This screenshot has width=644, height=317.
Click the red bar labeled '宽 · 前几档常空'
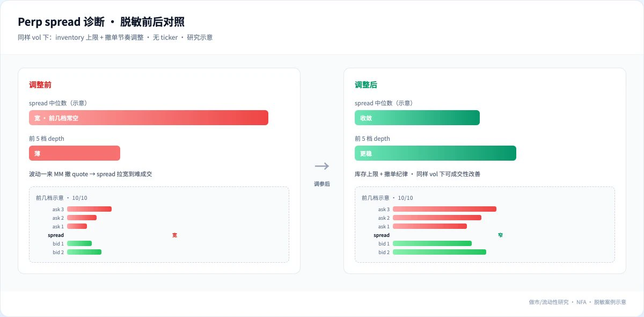[x=149, y=118]
